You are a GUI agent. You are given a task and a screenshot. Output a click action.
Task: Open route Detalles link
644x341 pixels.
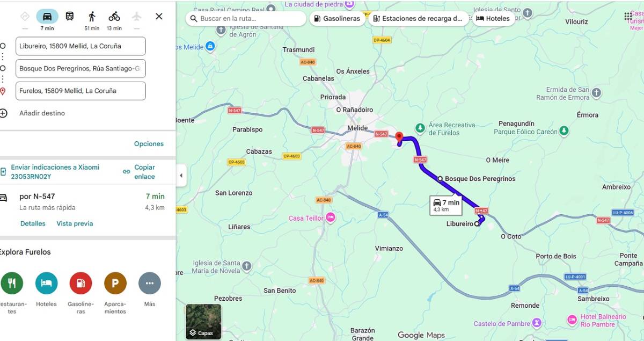33,223
